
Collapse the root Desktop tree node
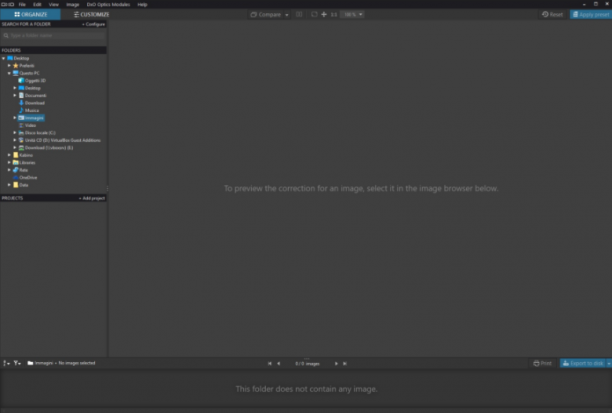click(x=4, y=58)
